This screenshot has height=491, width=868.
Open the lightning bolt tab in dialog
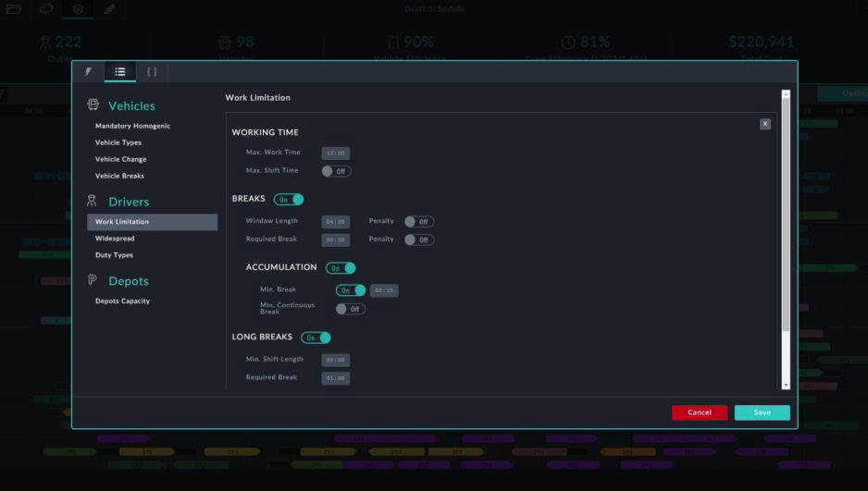[x=89, y=72]
